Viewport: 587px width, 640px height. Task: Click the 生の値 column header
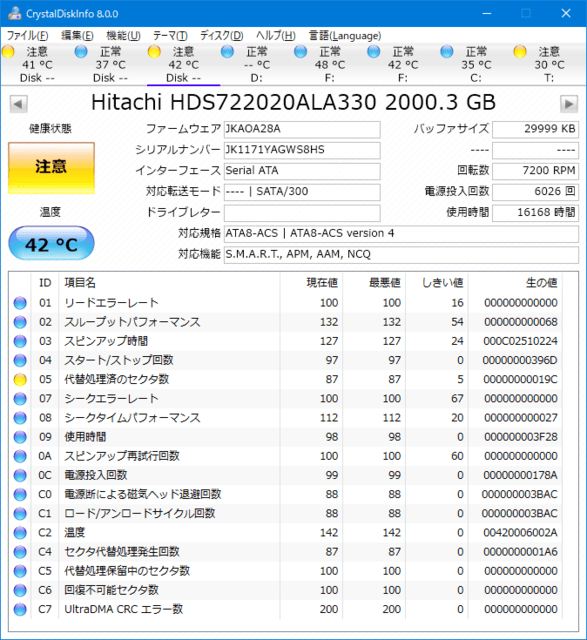(x=541, y=282)
